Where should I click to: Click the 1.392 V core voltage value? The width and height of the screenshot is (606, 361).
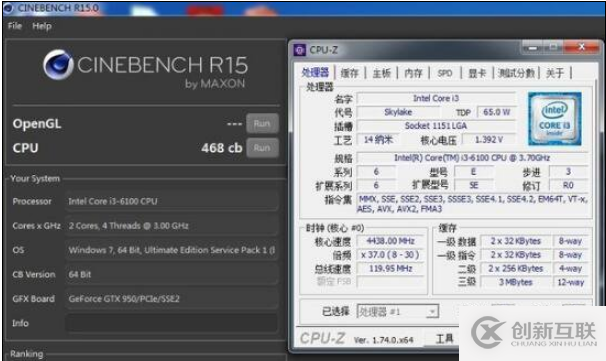[x=489, y=140]
